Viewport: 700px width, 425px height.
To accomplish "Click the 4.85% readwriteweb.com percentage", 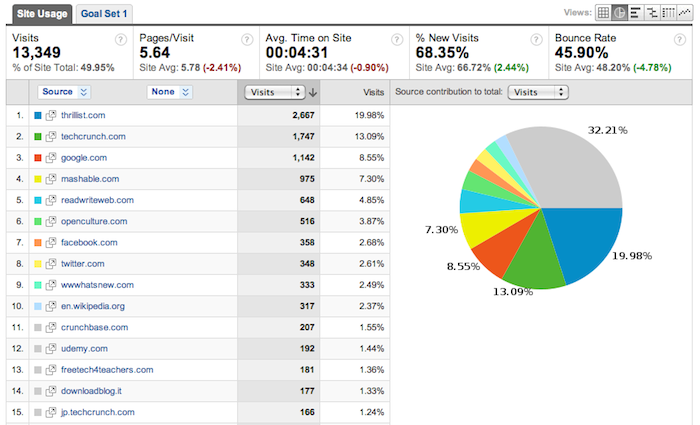I will [x=371, y=200].
